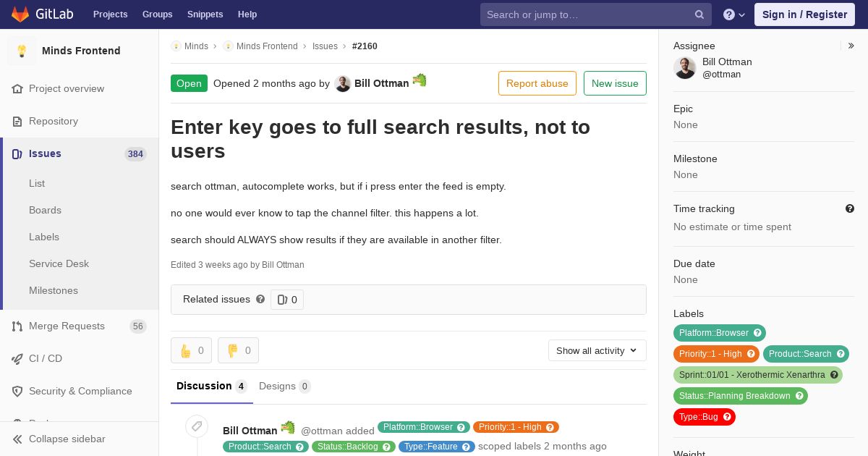The height and width of the screenshot is (456, 868).
Task: Switch to the Discussion tab
Action: pyautogui.click(x=212, y=386)
